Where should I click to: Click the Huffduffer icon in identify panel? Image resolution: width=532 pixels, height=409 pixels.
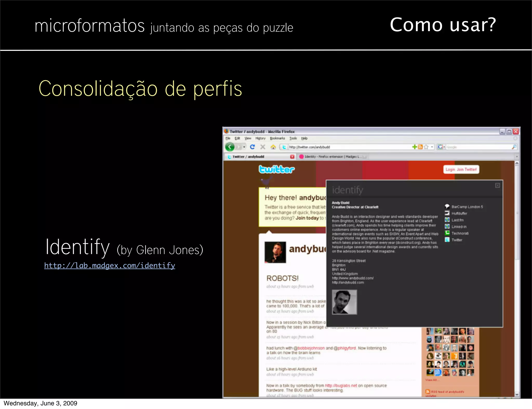447,213
